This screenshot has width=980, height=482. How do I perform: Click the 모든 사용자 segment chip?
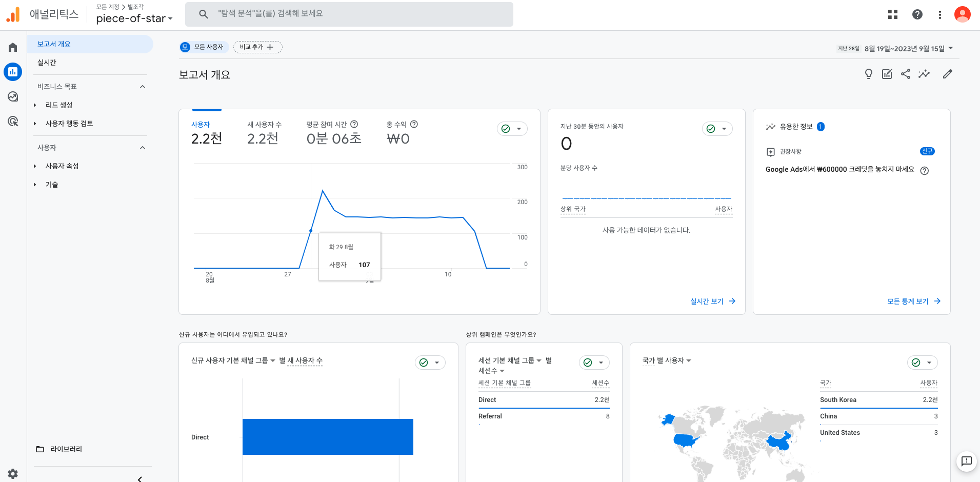click(x=204, y=47)
